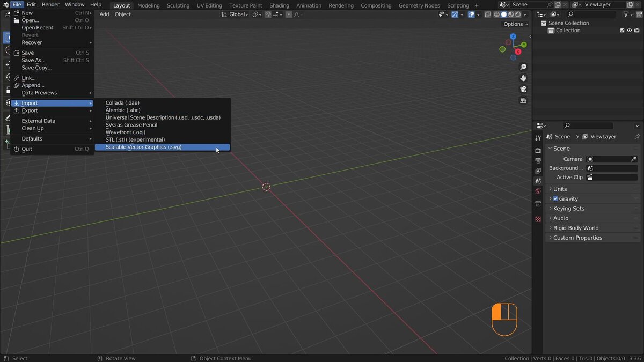Open the Texture properties tab icon
This screenshot has width=644, height=362.
pyautogui.click(x=538, y=219)
